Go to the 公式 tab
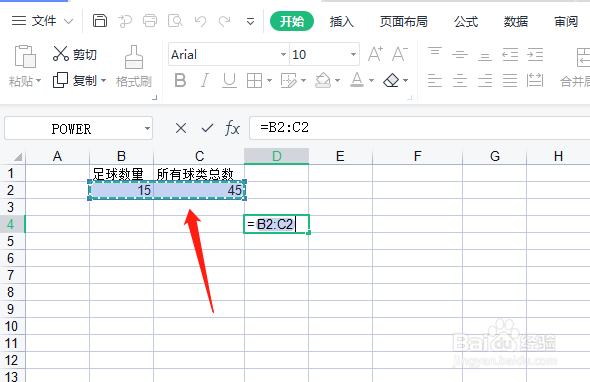This screenshot has height=382, width=590. pyautogui.click(x=466, y=21)
